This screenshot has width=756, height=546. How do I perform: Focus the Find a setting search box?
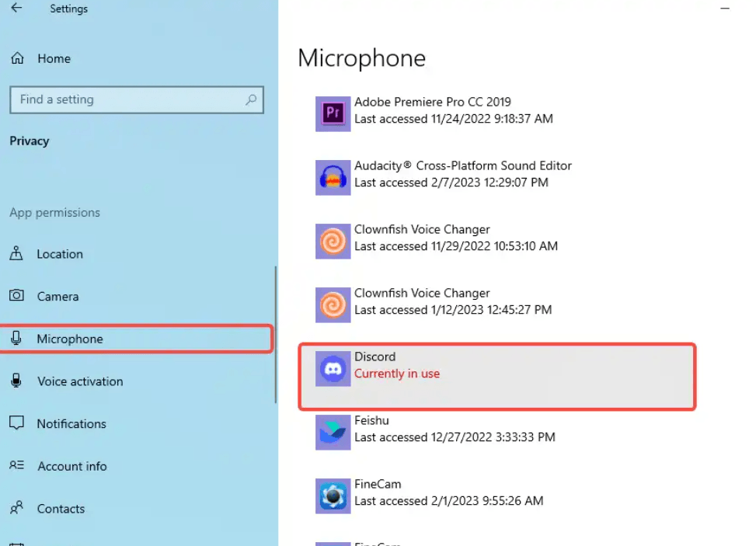[x=137, y=99]
